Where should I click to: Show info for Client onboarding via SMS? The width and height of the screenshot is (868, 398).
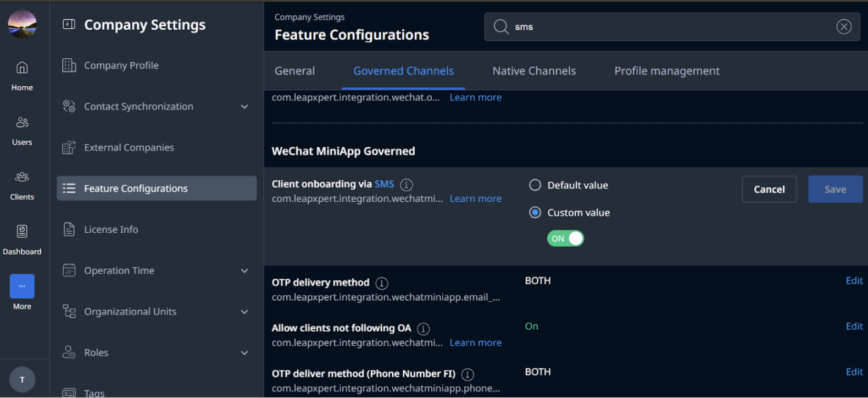click(407, 185)
